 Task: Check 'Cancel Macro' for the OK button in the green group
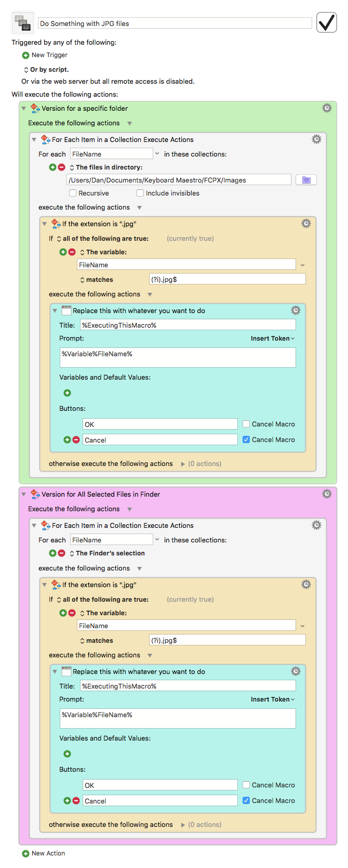point(246,424)
